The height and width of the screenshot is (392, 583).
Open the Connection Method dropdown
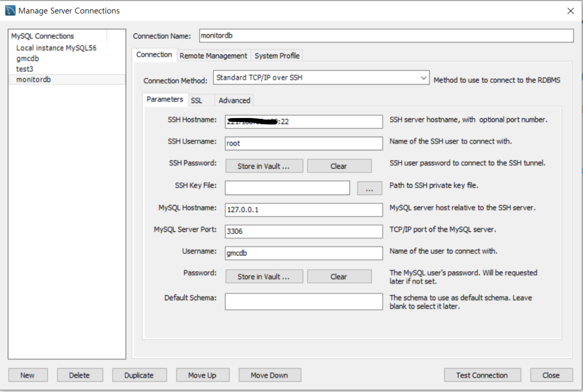point(321,78)
